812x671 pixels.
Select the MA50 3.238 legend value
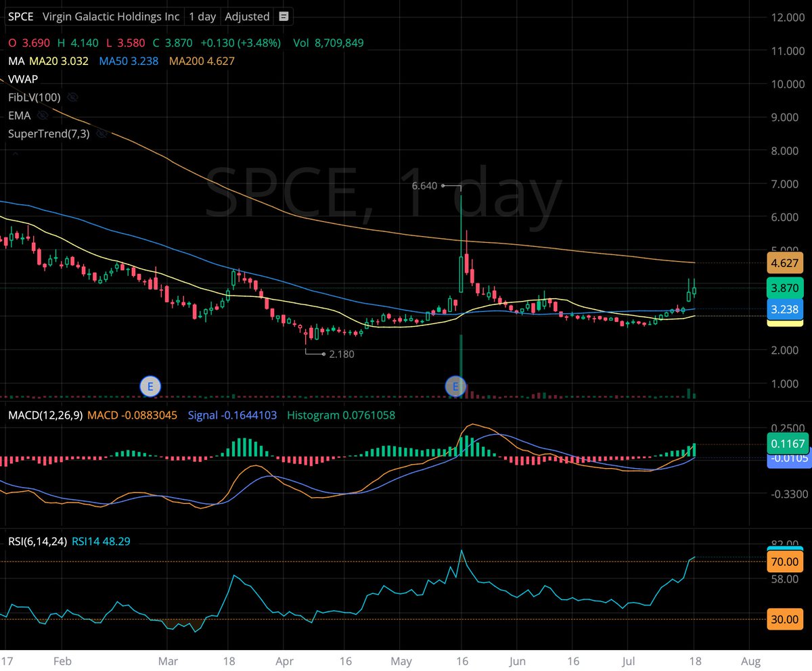pyautogui.click(x=129, y=61)
